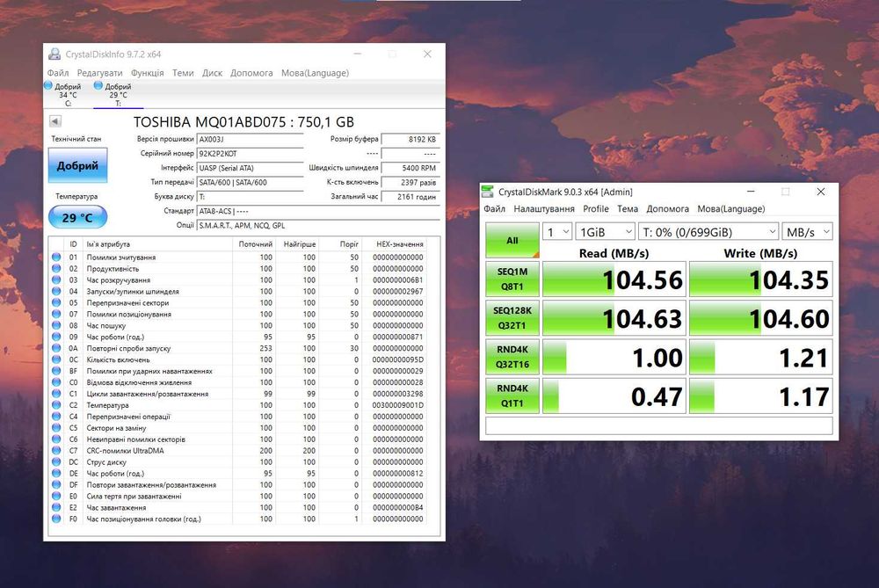Close the CrystalDiskMark window
This screenshot has height=588, width=879.
[821, 192]
